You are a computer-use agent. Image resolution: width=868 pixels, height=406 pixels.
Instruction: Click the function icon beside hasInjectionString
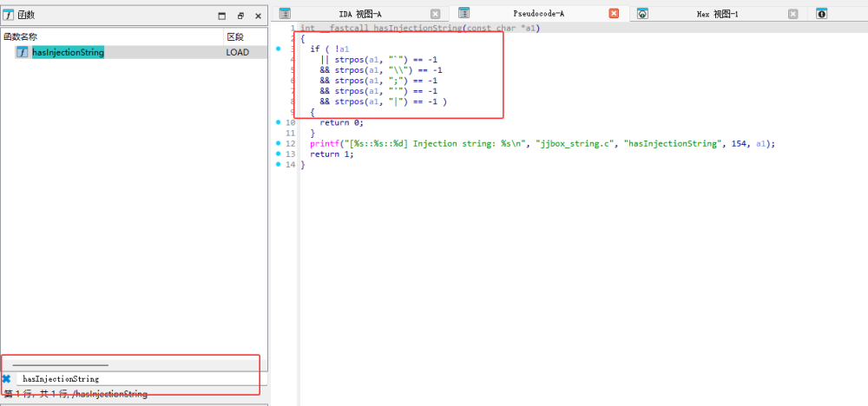(x=23, y=53)
